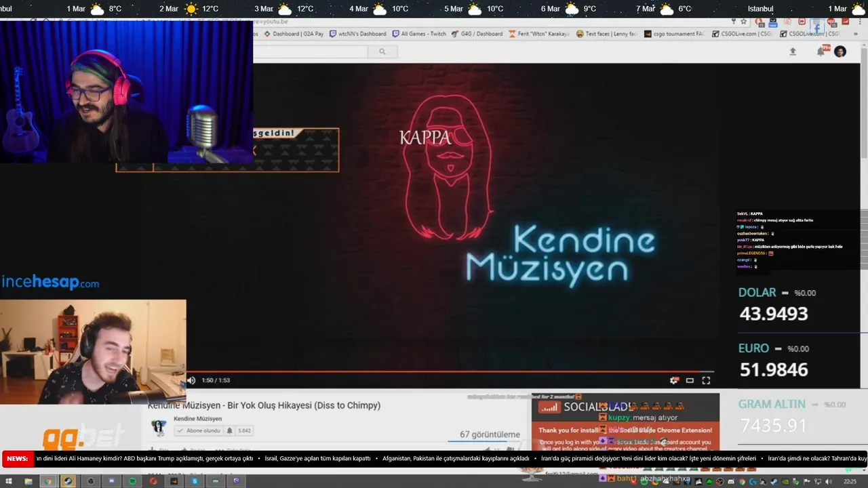Click the red NEWS label in ticker
This screenshot has width=868, height=488.
18,459
